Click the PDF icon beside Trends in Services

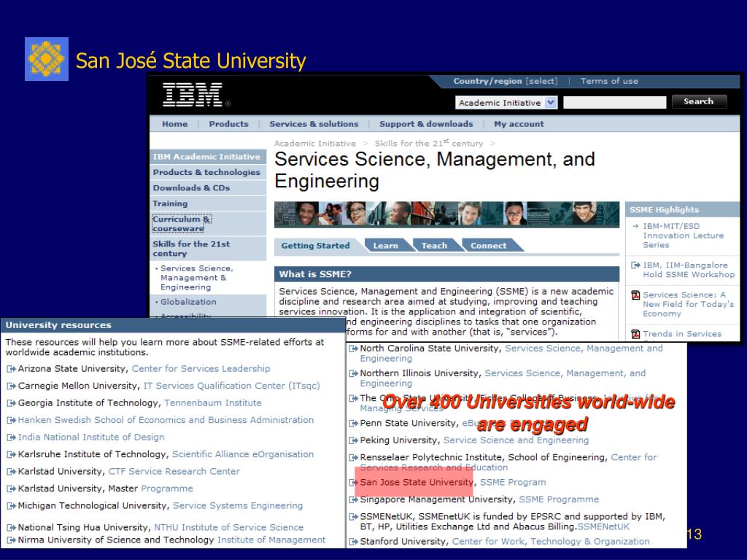pos(635,334)
